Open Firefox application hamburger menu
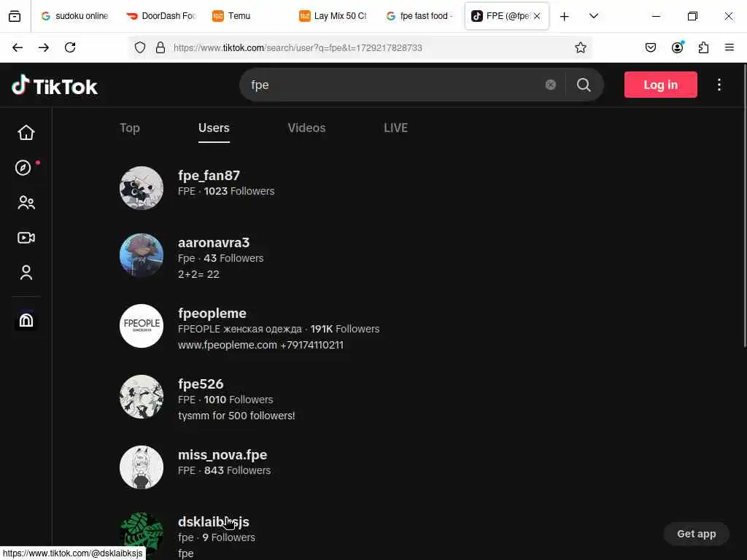This screenshot has height=560, width=747. pos(729,47)
